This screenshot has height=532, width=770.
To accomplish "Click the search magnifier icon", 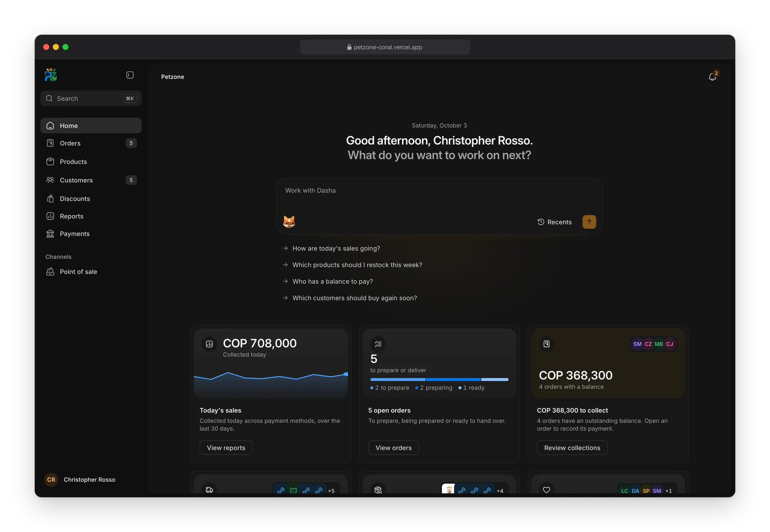I will (49, 99).
